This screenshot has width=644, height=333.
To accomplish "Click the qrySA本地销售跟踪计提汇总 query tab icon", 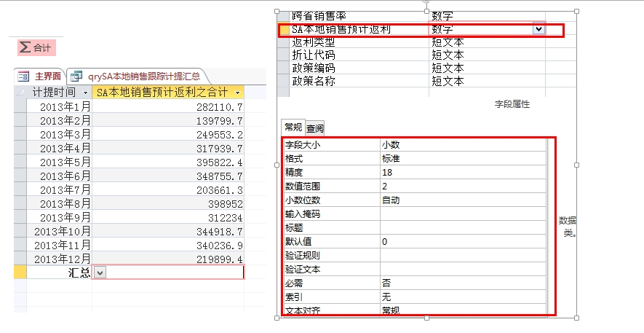I will [76, 76].
